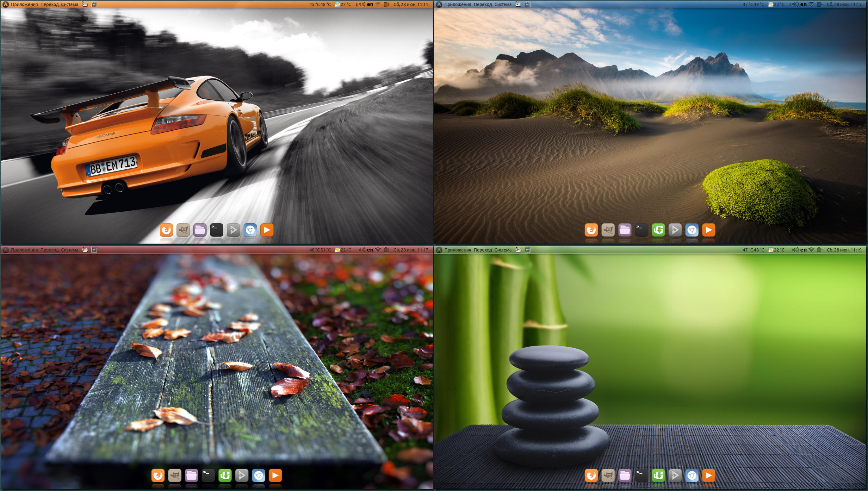This screenshot has width=868, height=491.
Task: Click notes launcher icon on orange panel
Action: click(x=94, y=4)
